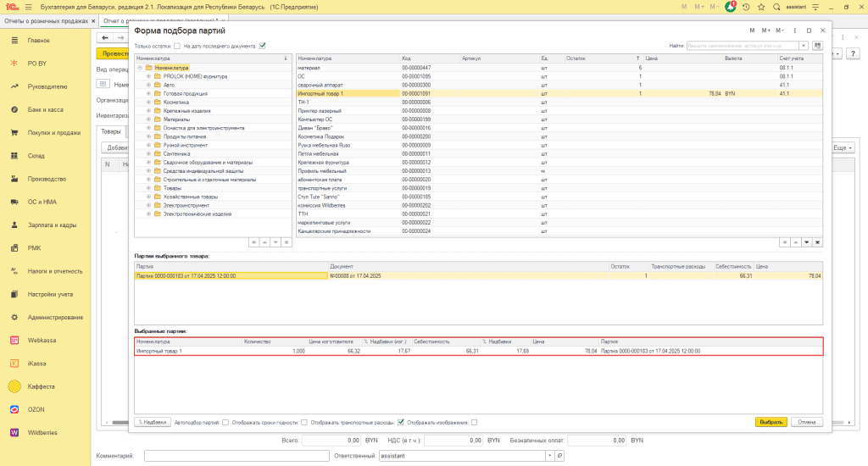The image size is (868, 466).
Task: Select Импортный товар 1 in Выбранные партии
Action: (x=478, y=351)
